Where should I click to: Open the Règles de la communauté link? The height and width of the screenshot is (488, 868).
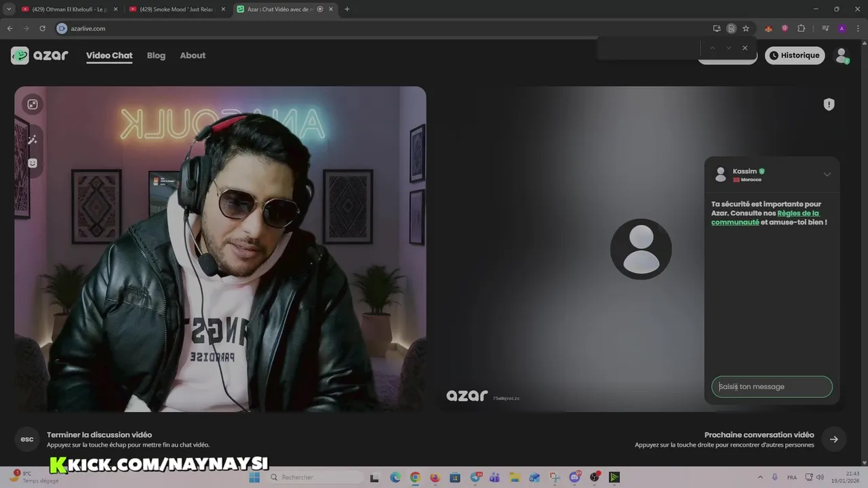[x=765, y=218]
